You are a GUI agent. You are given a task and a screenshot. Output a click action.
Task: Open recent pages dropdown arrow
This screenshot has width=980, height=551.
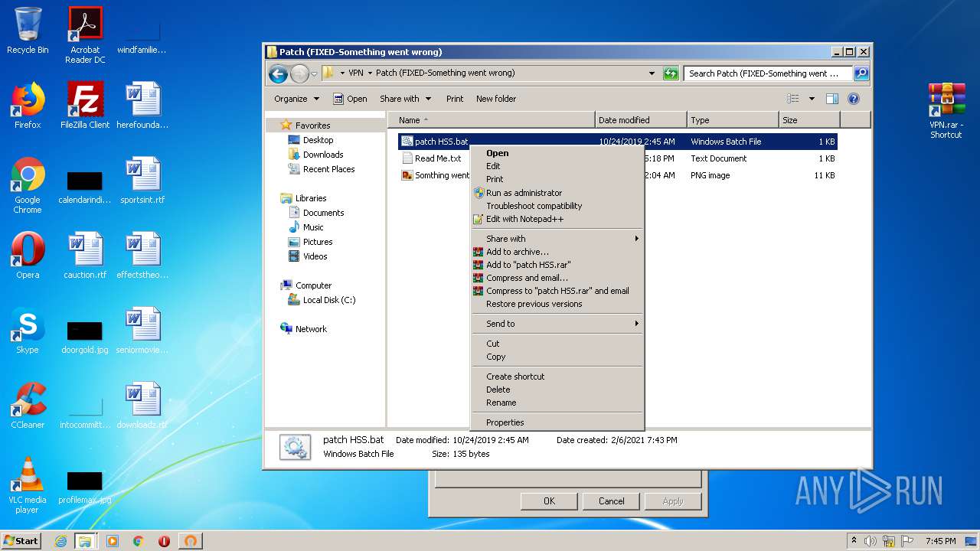click(x=314, y=74)
